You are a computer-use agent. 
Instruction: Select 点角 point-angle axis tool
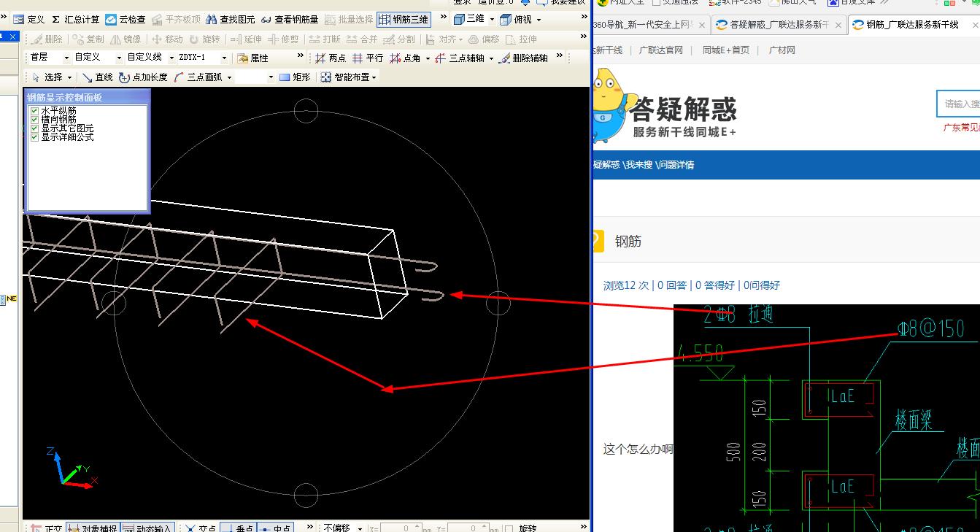tap(405, 58)
